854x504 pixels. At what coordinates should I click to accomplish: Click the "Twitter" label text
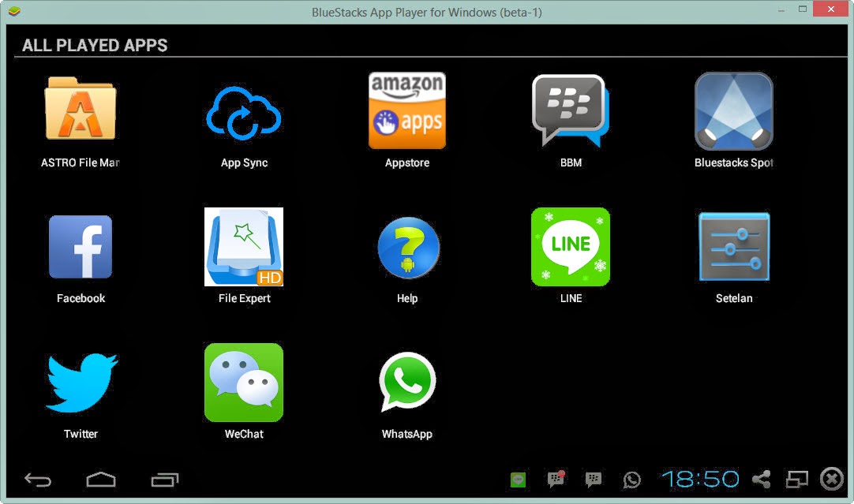click(x=81, y=434)
